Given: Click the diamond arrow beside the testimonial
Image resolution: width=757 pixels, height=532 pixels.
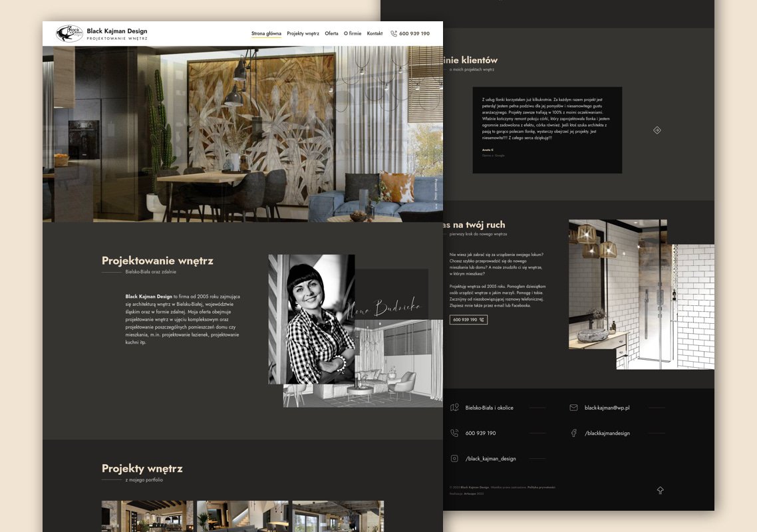Looking at the screenshot, I should [x=657, y=130].
